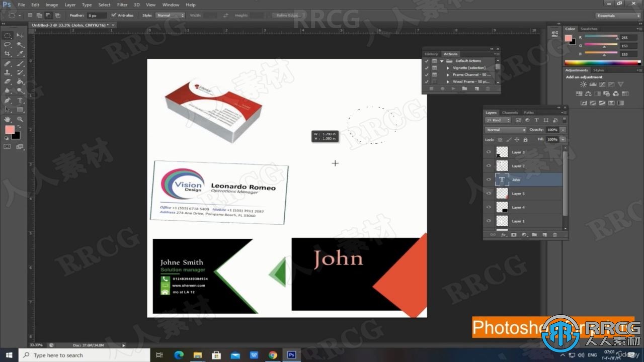
Task: Open File Explorer from the taskbar
Action: pyautogui.click(x=198, y=355)
